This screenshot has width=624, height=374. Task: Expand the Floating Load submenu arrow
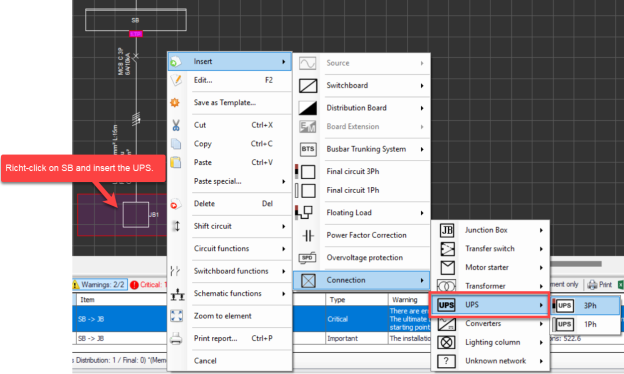pos(422,213)
